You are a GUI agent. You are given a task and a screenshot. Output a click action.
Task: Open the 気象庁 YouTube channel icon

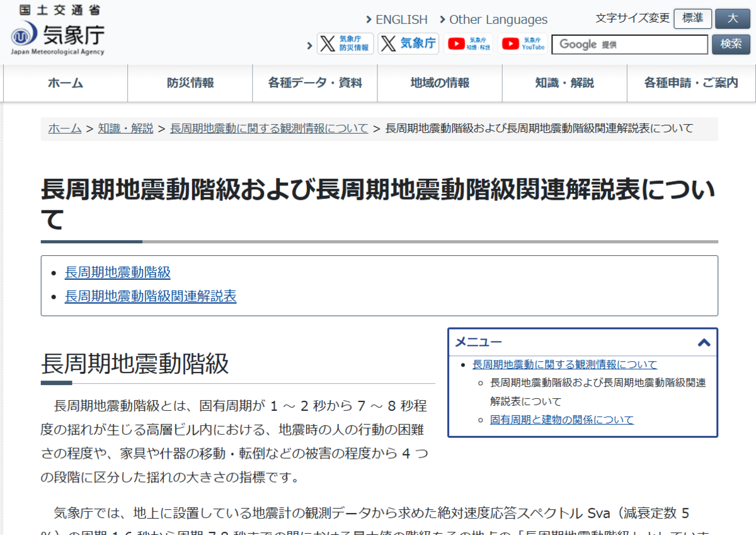pyautogui.click(x=524, y=43)
